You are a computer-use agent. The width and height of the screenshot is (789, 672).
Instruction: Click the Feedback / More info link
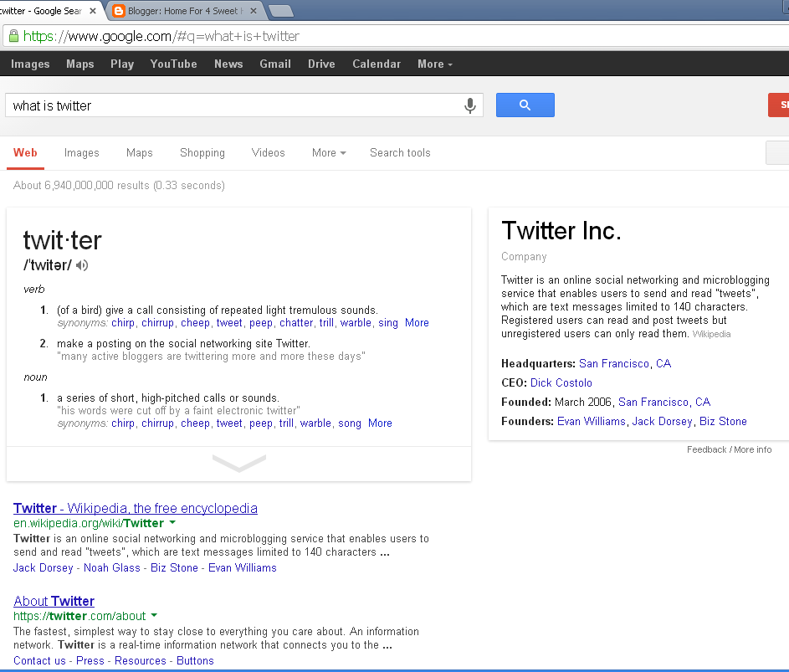coord(729,449)
